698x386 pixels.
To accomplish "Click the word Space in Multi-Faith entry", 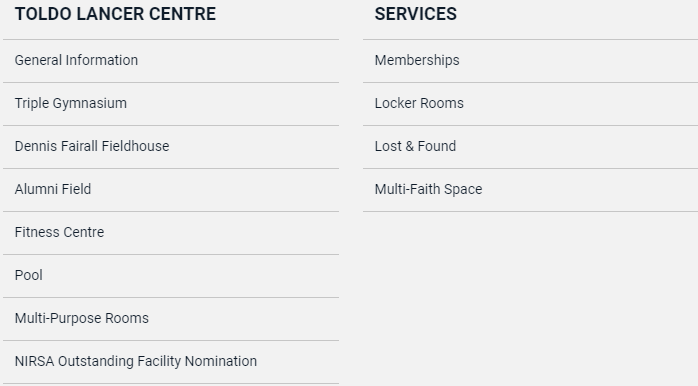I will (x=463, y=190).
